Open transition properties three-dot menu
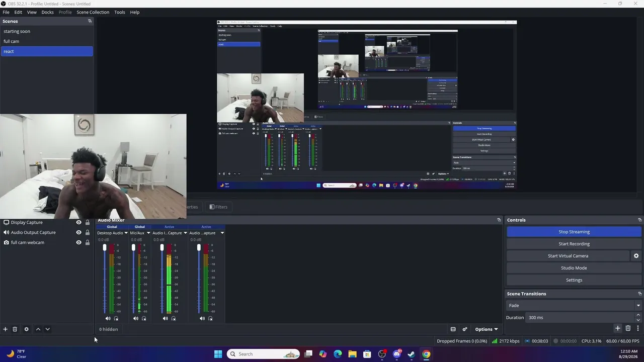644x362 pixels. [638, 328]
